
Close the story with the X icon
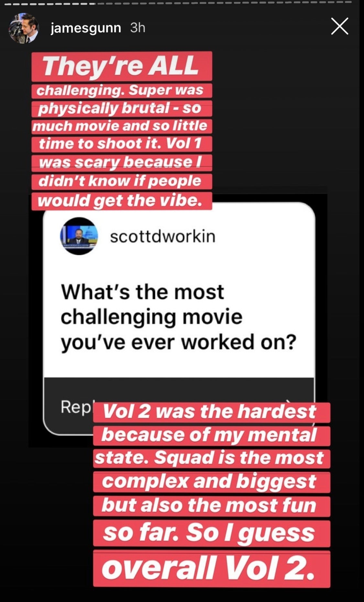pyautogui.click(x=339, y=26)
